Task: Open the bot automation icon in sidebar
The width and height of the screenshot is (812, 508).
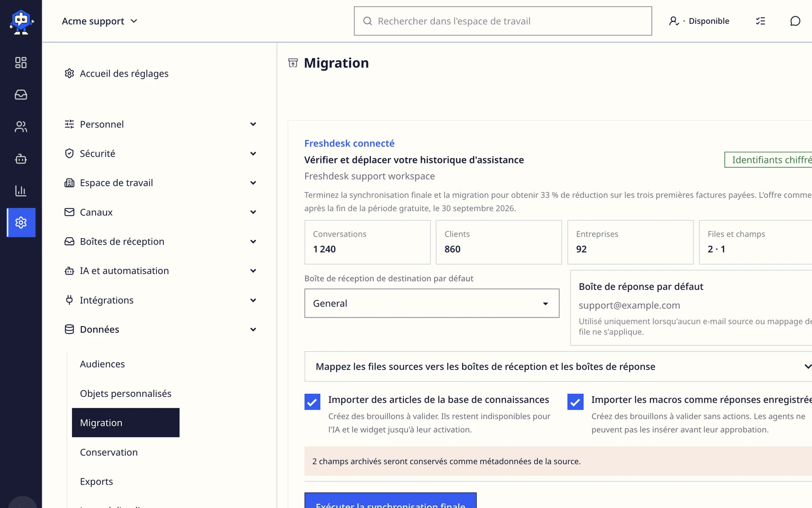Action: (21, 159)
